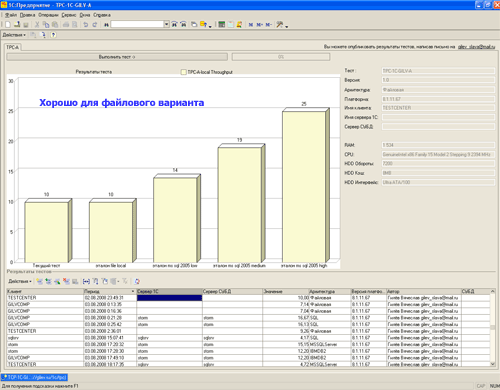Image resolution: width=500 pixels, height=390 pixels.
Task: Select the cell with value 7,14
Action: 286,304
